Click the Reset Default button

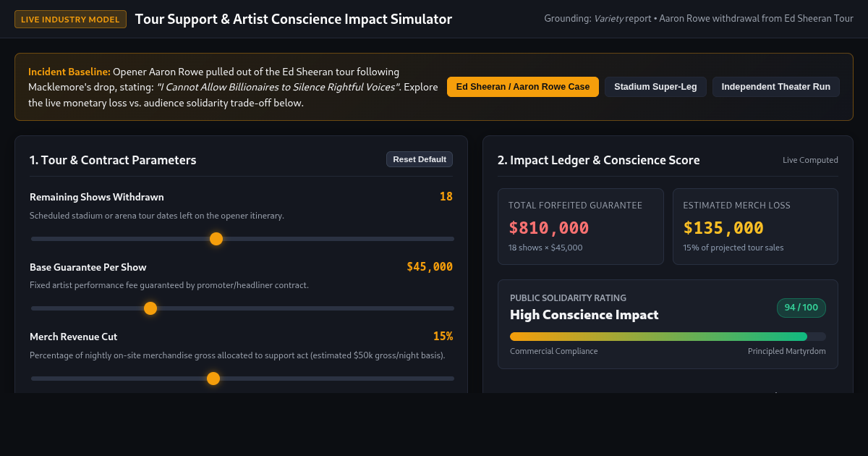coord(420,159)
